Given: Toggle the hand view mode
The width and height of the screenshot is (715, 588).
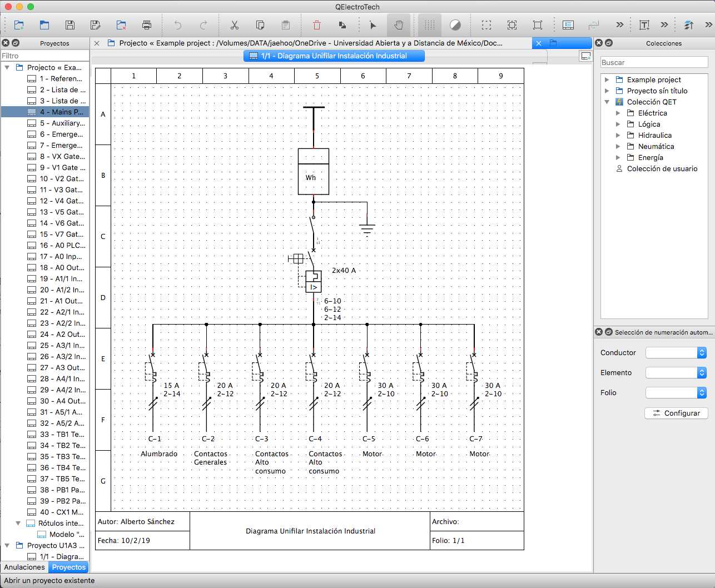Looking at the screenshot, I should pos(399,25).
